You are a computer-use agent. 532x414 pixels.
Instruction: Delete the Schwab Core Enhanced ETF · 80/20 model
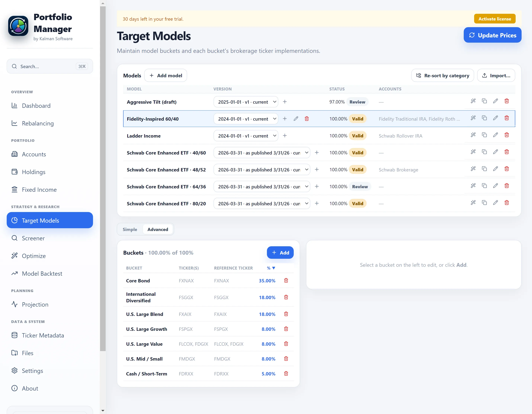click(x=507, y=203)
